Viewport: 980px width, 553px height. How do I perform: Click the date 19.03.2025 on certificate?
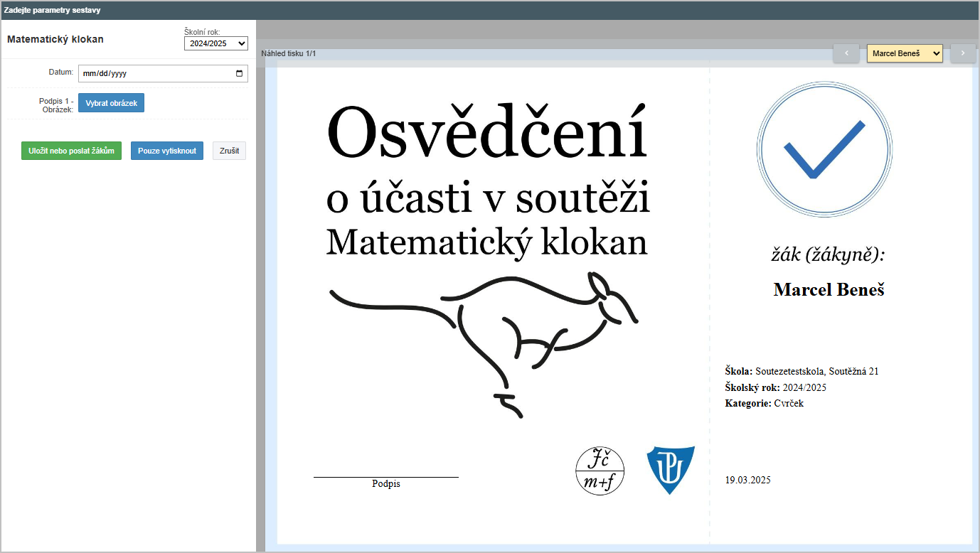(747, 480)
